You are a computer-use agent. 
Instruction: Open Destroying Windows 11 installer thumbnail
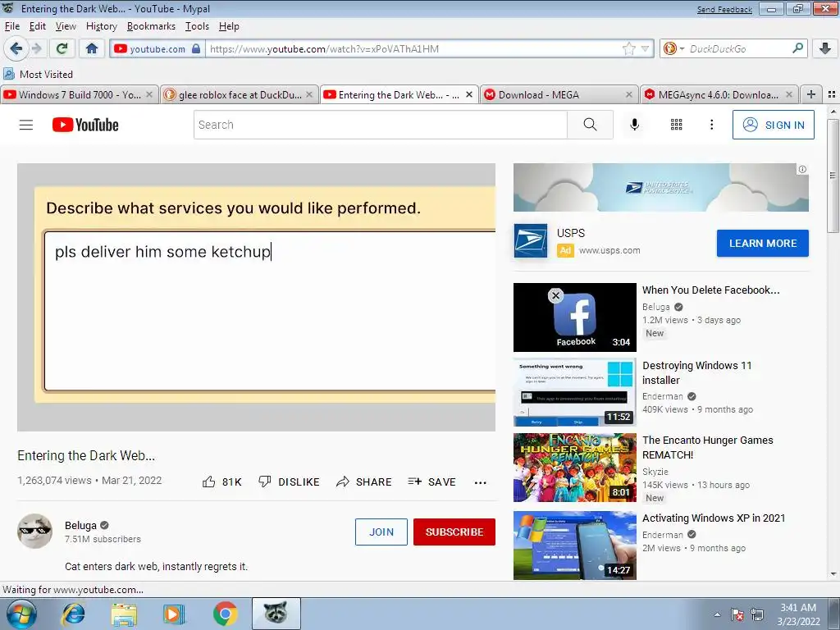[575, 392]
